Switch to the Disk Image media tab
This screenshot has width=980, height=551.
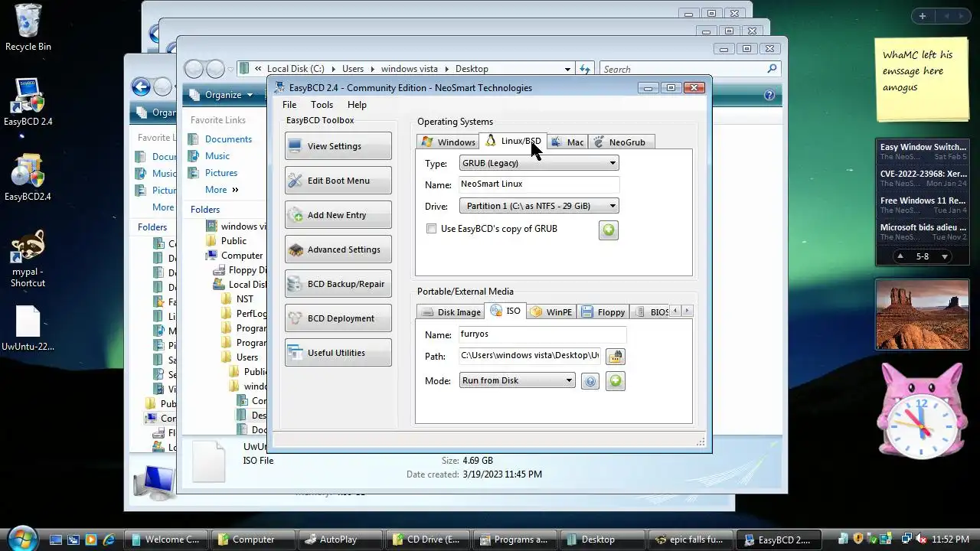coord(452,312)
